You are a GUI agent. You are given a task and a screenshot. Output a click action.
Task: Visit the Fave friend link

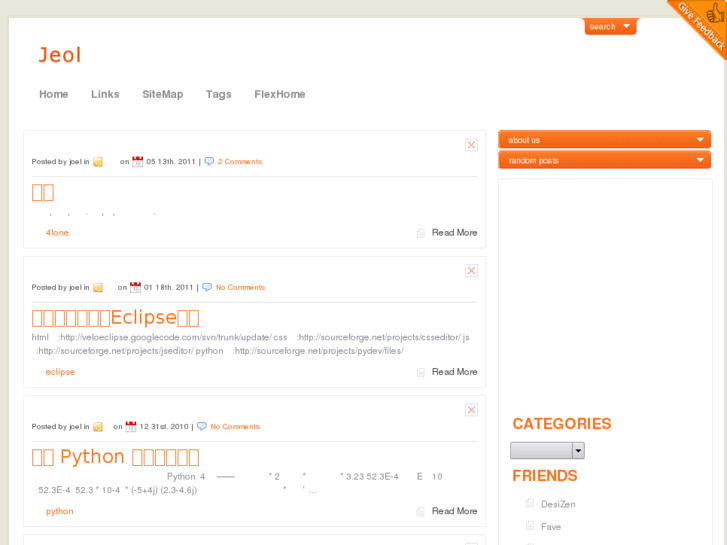click(x=551, y=526)
